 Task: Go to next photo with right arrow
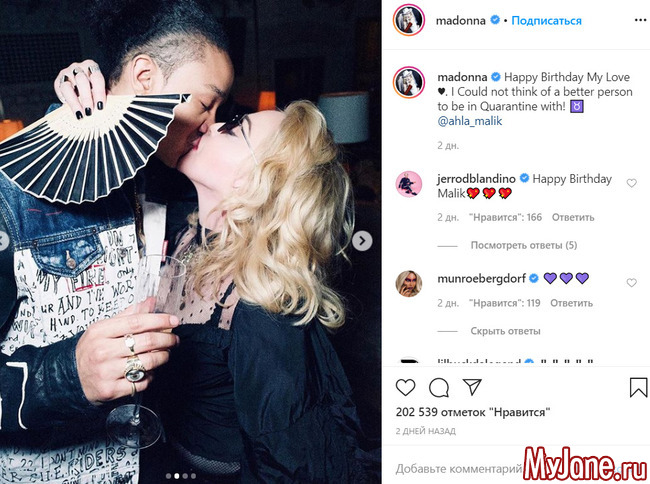[362, 241]
